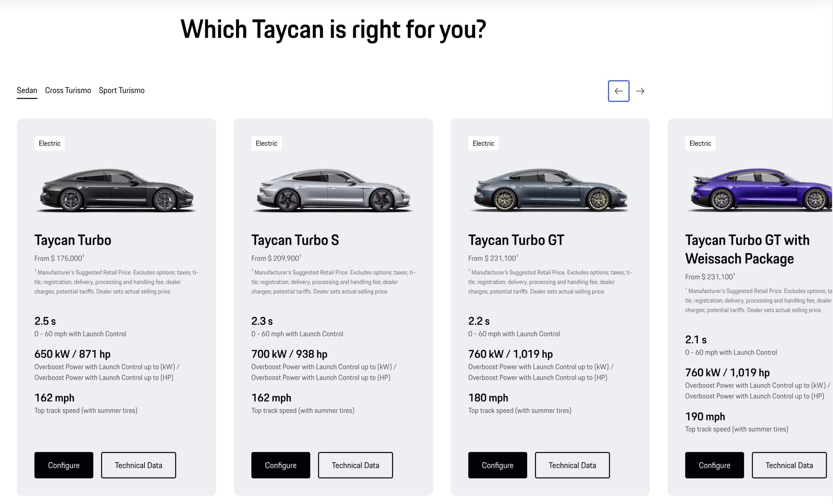Click the left carousel navigation arrow

pos(619,91)
